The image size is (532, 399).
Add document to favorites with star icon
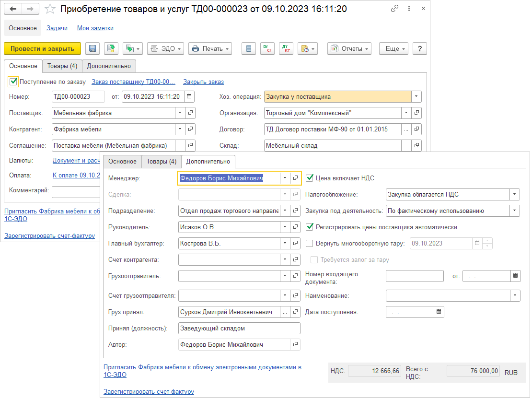(x=50, y=9)
